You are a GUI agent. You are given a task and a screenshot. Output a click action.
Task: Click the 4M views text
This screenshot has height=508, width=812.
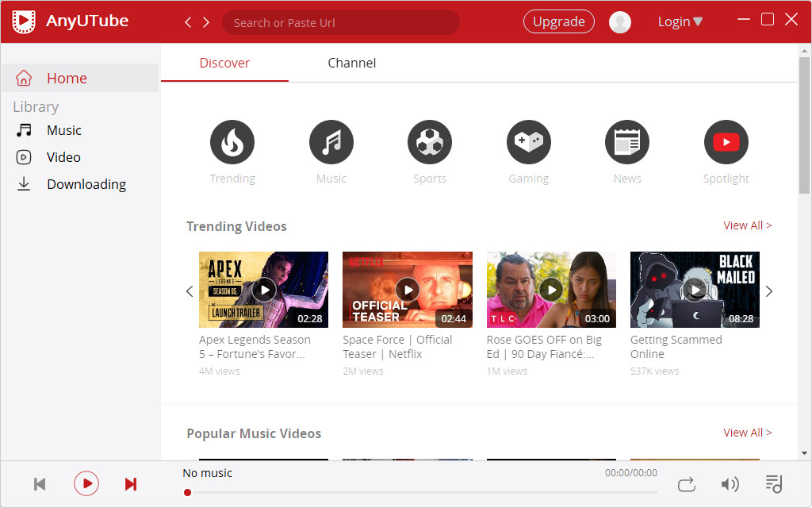click(x=219, y=371)
